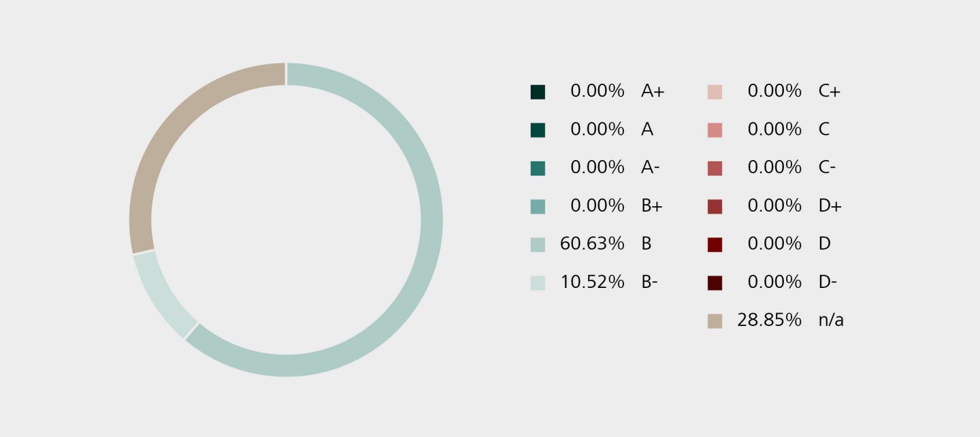Viewport: 980px width, 437px height.
Task: Click the dark green A legend swatch
Action: [538, 130]
